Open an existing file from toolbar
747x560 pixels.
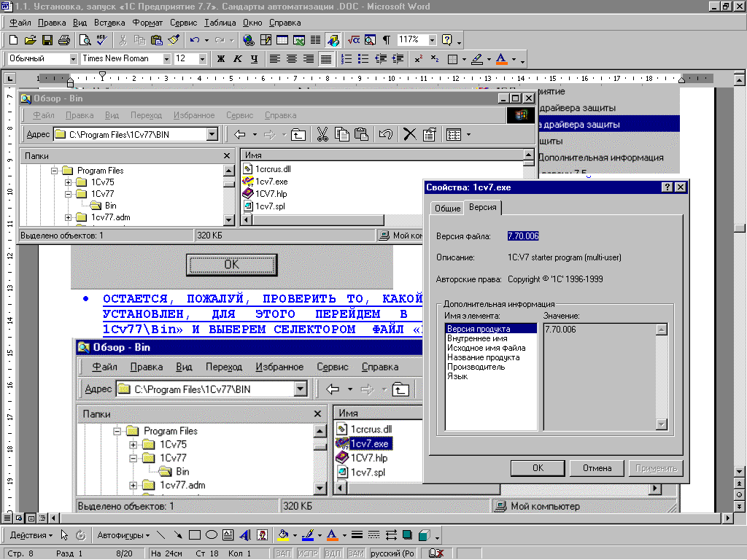point(30,40)
